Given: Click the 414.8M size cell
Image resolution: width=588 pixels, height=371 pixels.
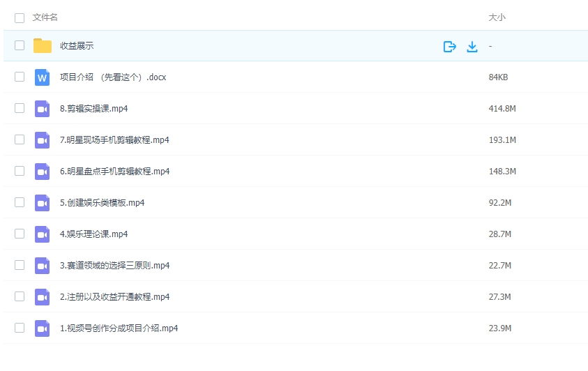Looking at the screenshot, I should 502,109.
